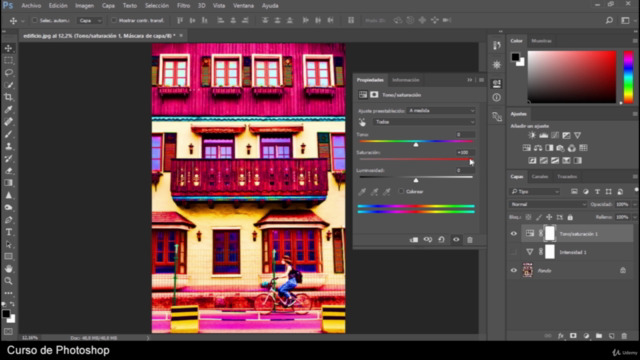Select the Pen tool
Image resolution: width=640 pixels, height=360 pixels.
pos(9,220)
